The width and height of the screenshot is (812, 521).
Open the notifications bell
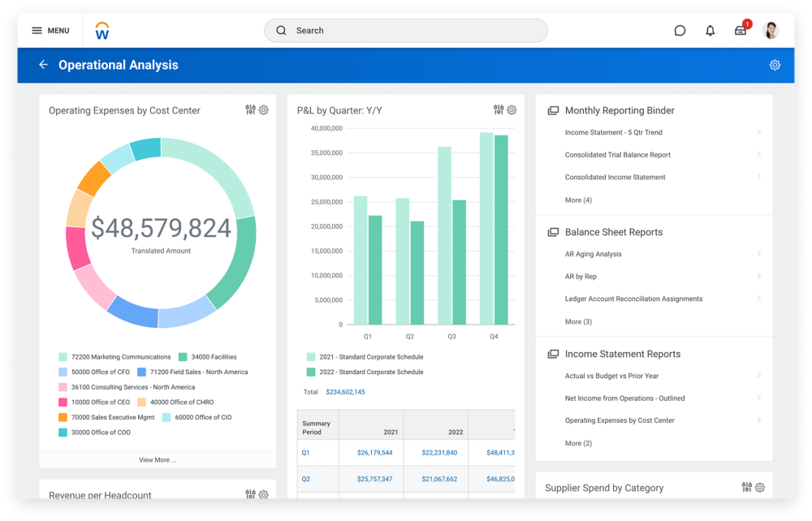click(x=710, y=30)
